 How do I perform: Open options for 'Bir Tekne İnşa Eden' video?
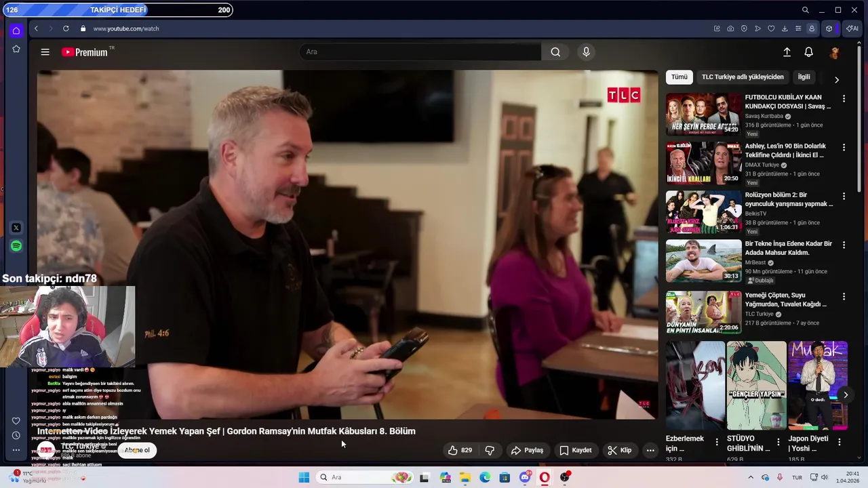point(844,245)
